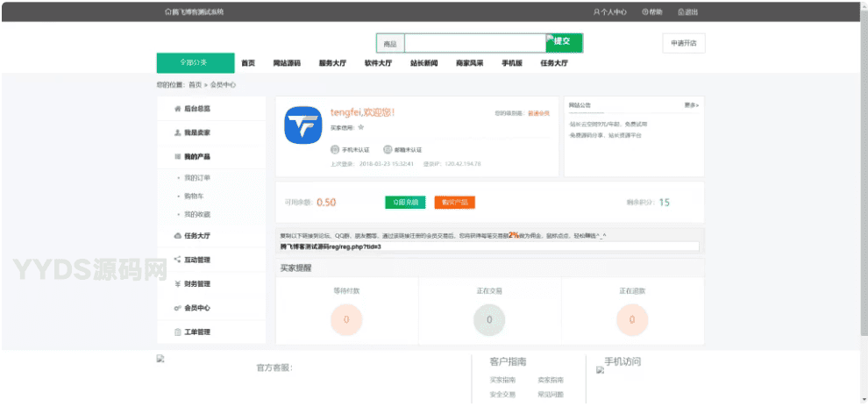Click 更多> in the site announcement panel
The image size is (868, 414).
[x=692, y=104]
